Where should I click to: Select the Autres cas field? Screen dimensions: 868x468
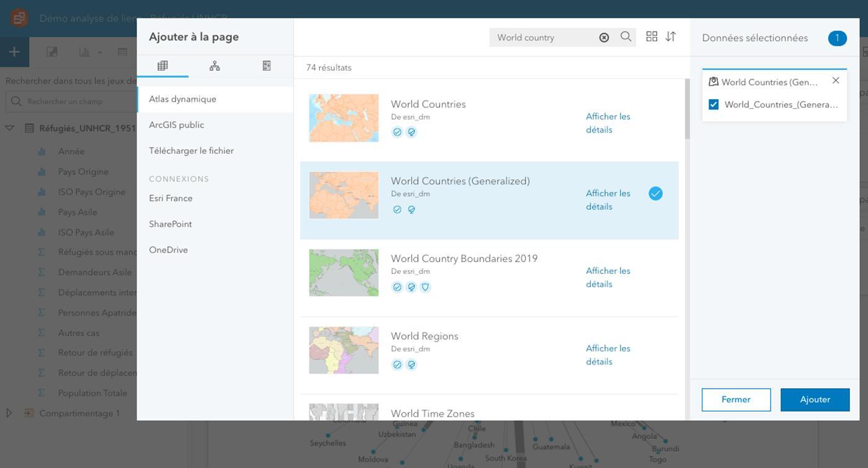coord(79,333)
